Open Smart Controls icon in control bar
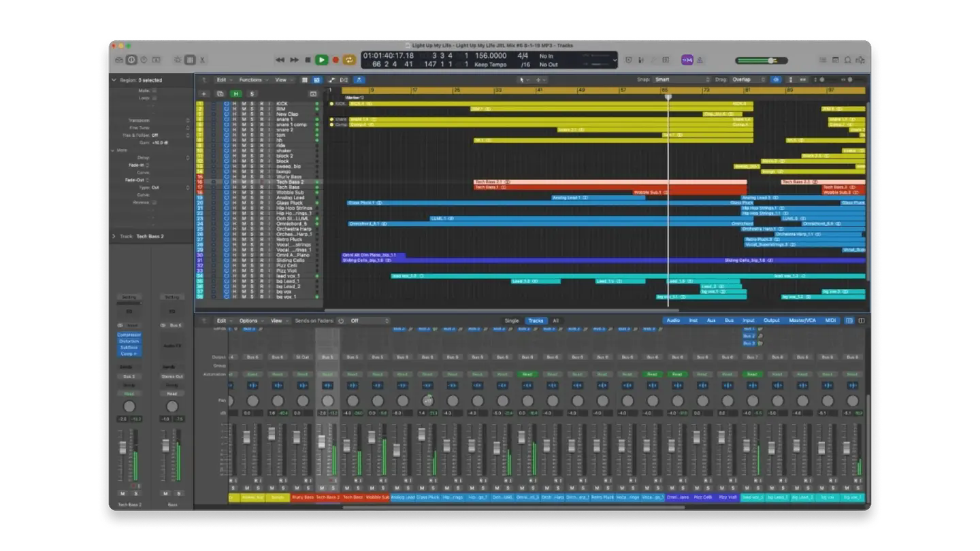Screen dimensions: 980x551 178,60
